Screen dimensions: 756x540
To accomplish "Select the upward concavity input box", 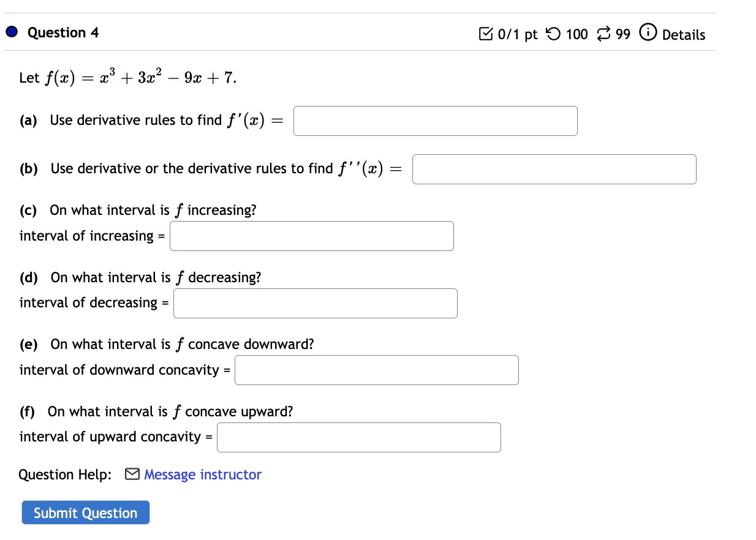I will tap(359, 437).
